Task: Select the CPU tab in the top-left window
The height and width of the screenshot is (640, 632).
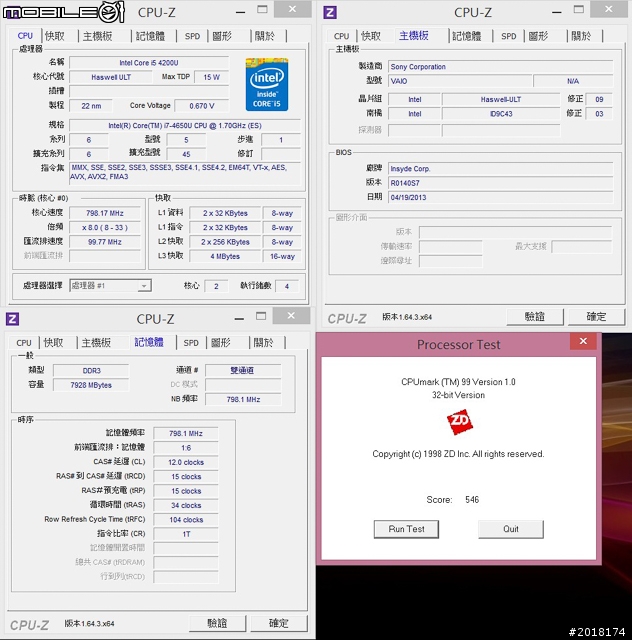Action: click(x=25, y=36)
